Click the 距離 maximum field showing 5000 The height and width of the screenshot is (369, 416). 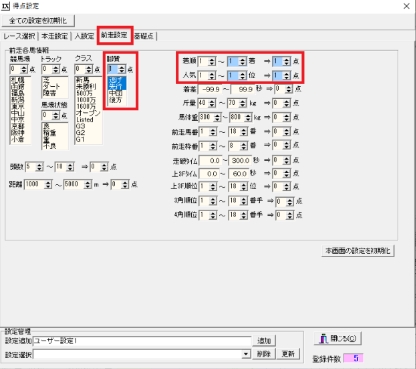point(77,184)
